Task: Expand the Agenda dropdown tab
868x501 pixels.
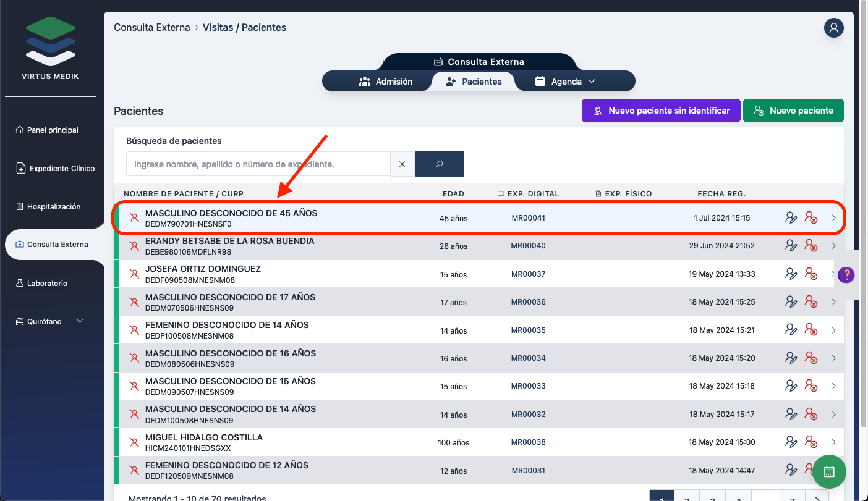Action: coord(565,82)
